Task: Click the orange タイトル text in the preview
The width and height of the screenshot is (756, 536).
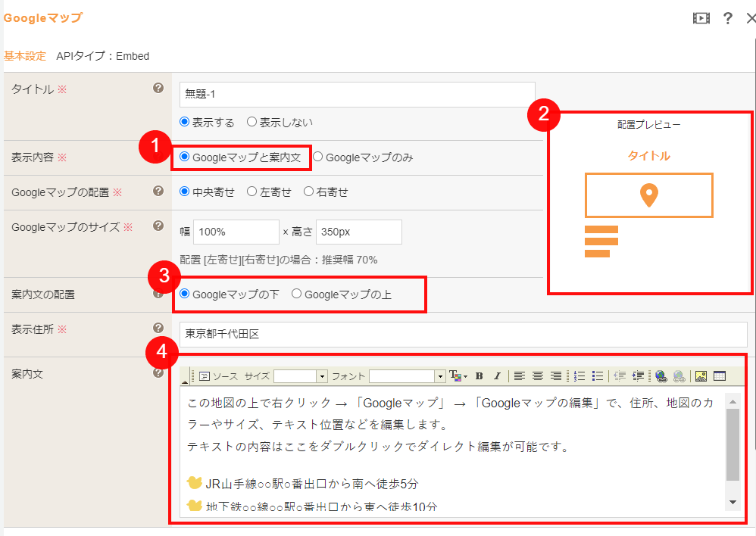Action: click(x=649, y=156)
